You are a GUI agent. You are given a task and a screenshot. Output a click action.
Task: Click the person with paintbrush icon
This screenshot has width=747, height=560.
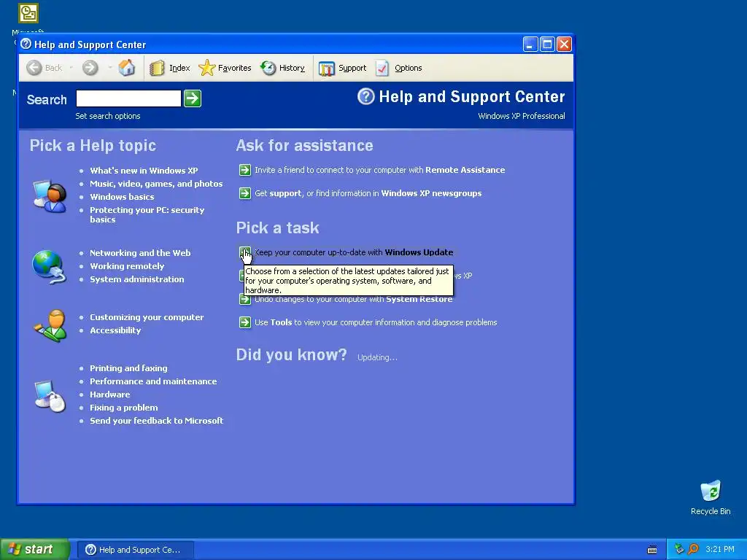[x=50, y=326]
